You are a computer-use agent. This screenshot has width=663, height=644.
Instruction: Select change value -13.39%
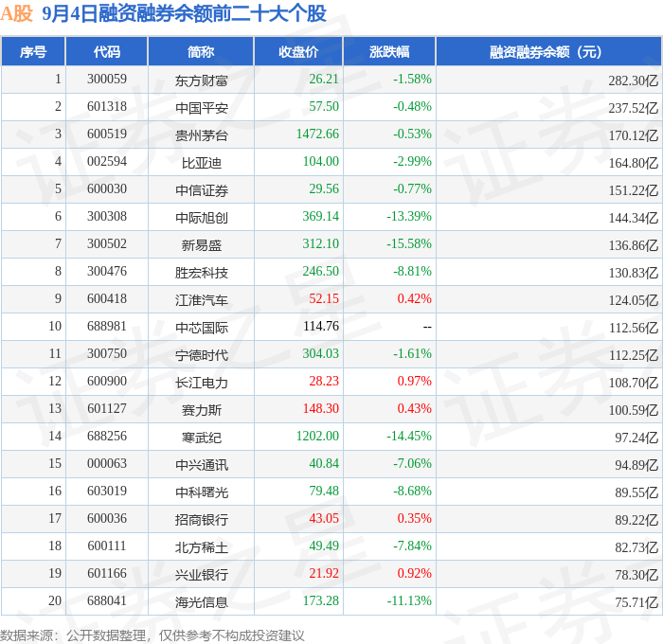[x=409, y=217]
